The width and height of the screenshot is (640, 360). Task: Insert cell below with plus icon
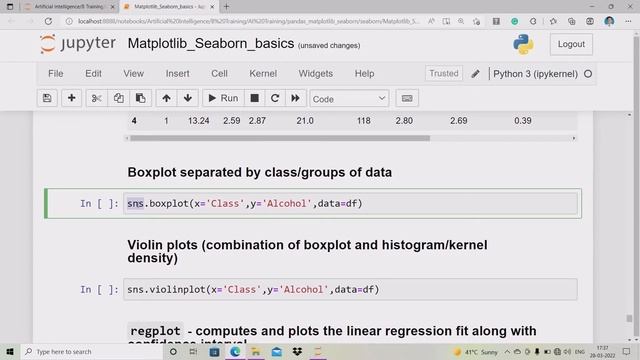click(x=71, y=98)
